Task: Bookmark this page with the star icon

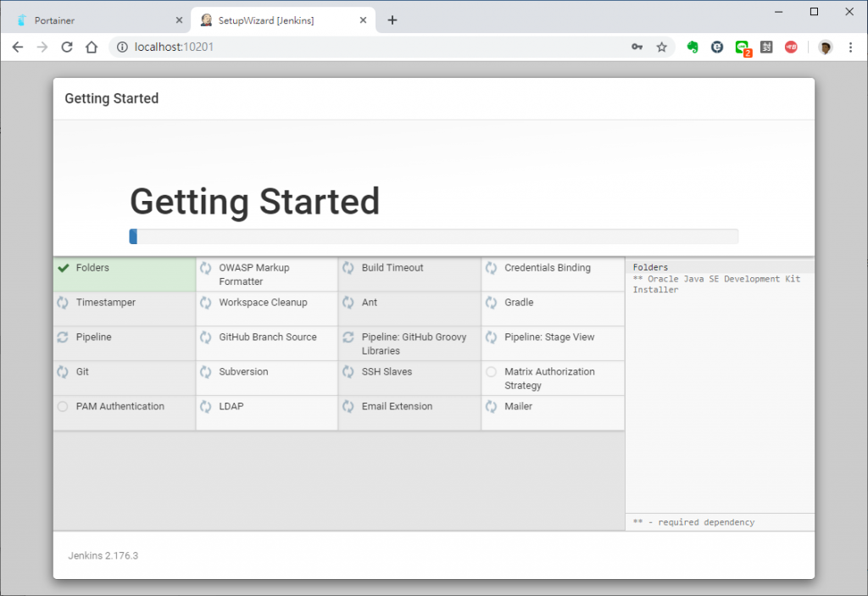Action: click(x=661, y=47)
